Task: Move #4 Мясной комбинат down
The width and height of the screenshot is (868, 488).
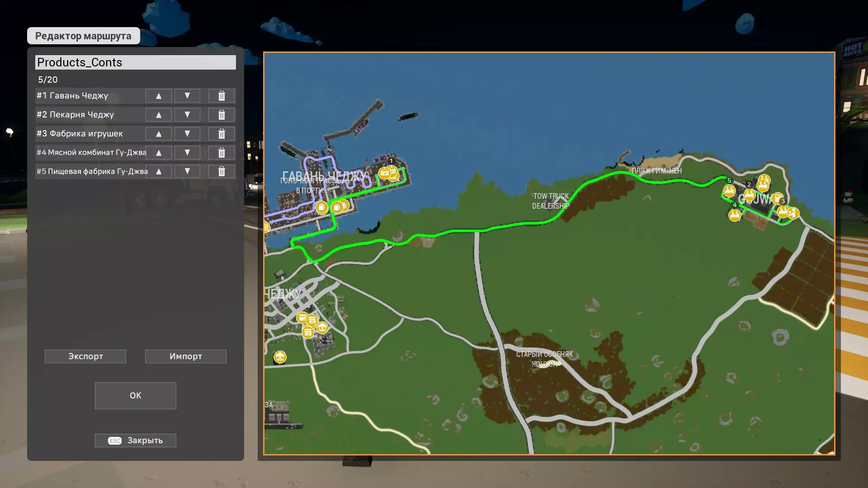Action: point(187,153)
